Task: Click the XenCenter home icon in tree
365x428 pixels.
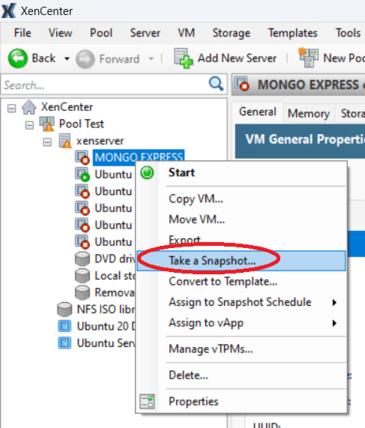Action: click(29, 107)
